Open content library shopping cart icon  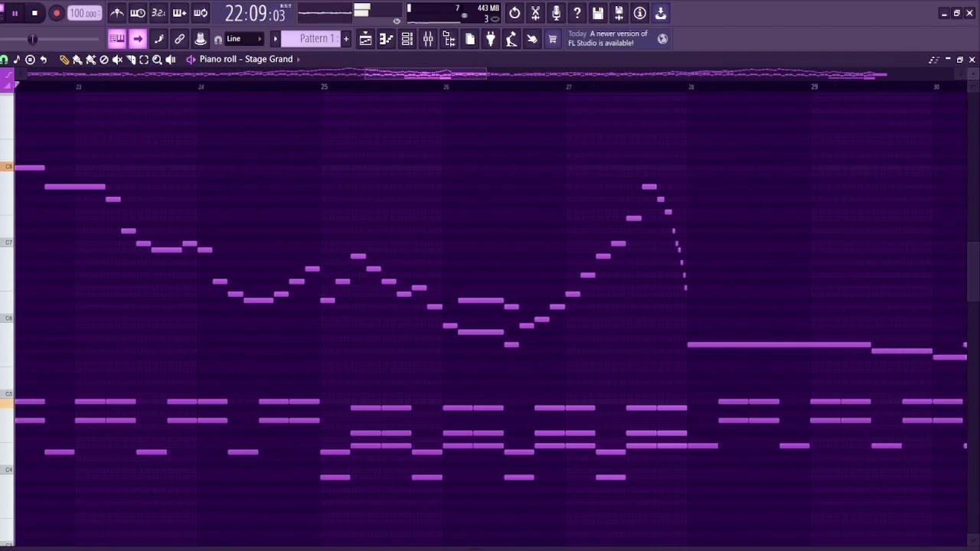[x=553, y=39]
